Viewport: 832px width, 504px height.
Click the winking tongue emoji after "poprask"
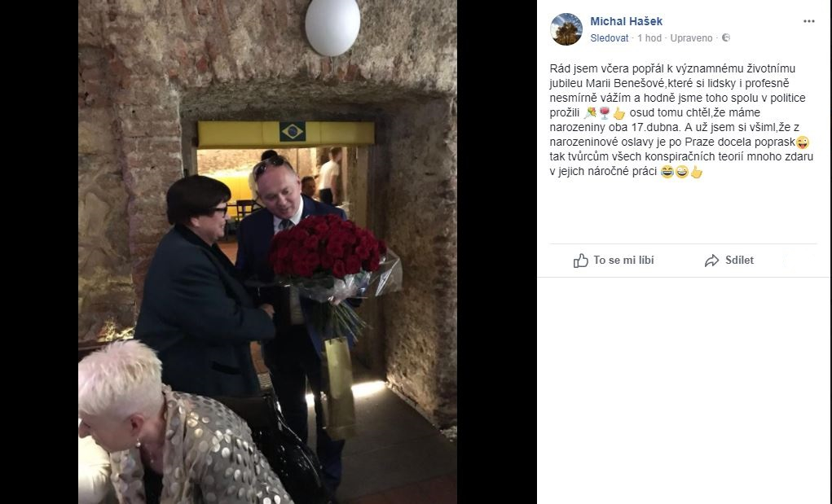tap(803, 142)
